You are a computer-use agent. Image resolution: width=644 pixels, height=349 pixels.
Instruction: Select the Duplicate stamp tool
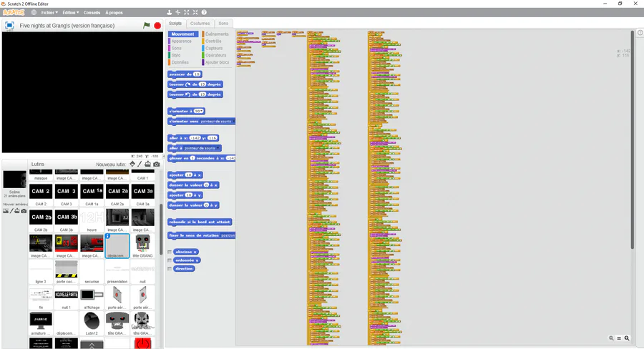coord(169,12)
